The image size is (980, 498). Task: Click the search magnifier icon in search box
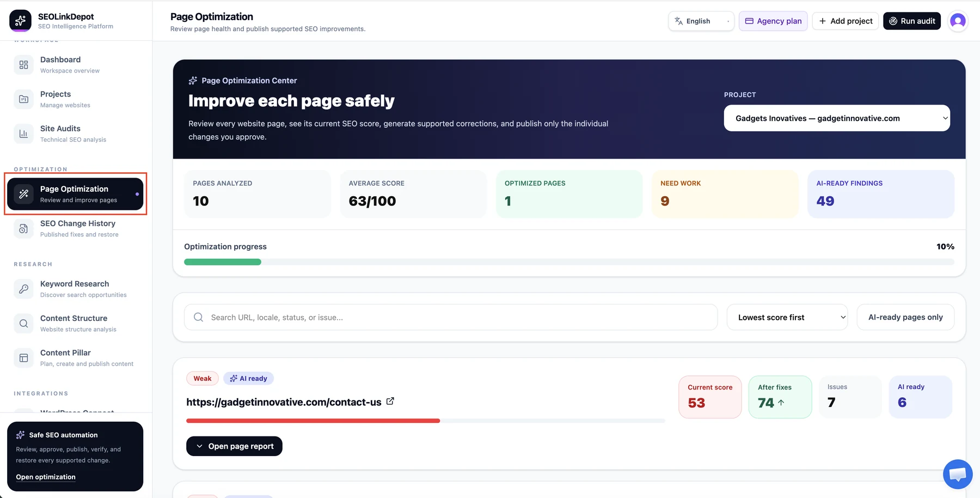pos(199,317)
